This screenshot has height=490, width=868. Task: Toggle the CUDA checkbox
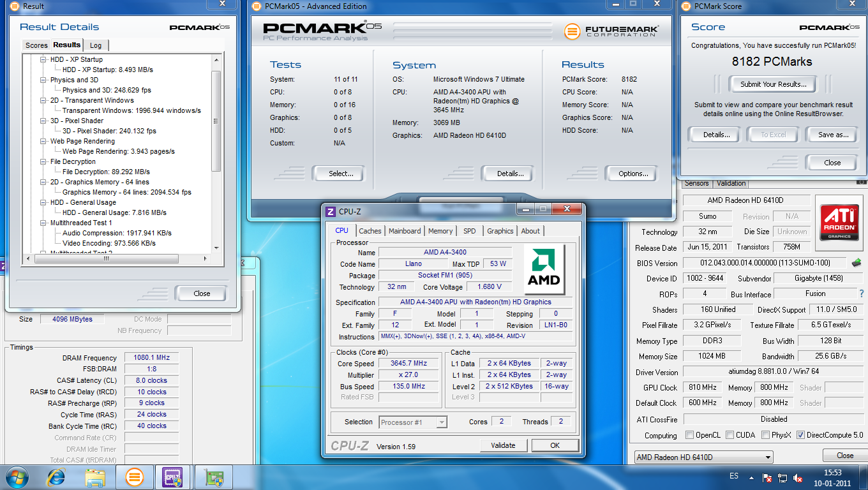pyautogui.click(x=730, y=435)
